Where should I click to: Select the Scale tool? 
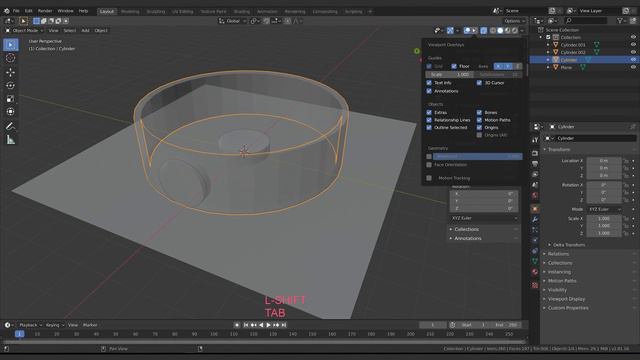tap(11, 99)
